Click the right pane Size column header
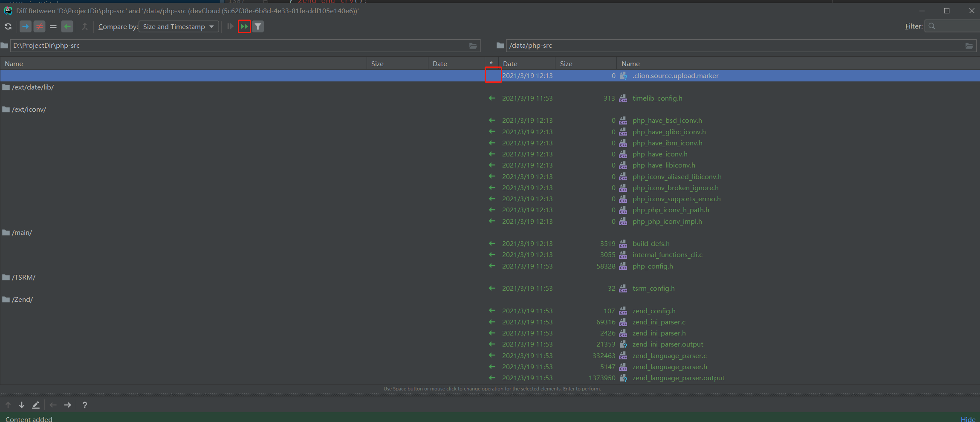The image size is (980, 422). coord(566,64)
